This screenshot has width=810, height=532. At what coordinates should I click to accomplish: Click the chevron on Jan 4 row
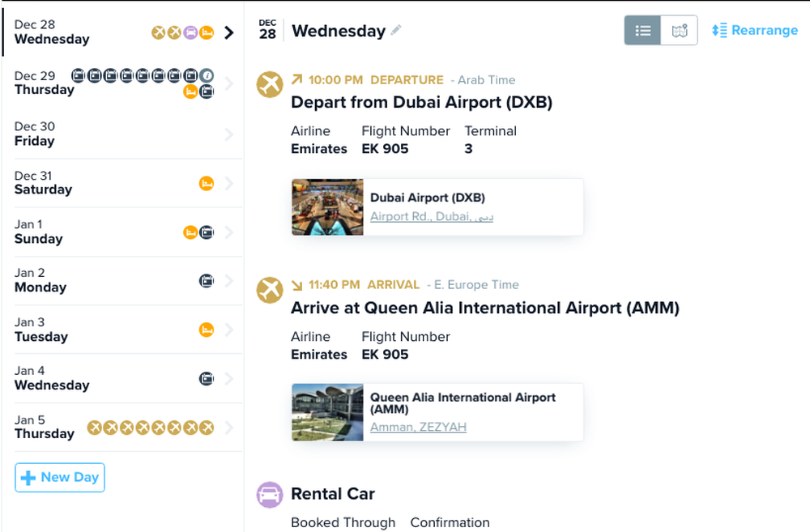229,379
